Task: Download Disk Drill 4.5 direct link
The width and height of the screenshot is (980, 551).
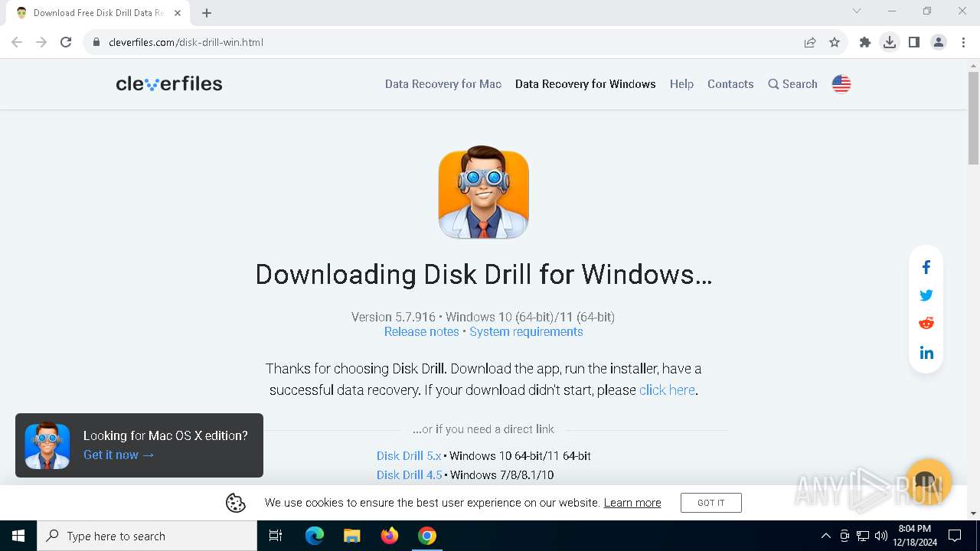Action: click(x=410, y=474)
